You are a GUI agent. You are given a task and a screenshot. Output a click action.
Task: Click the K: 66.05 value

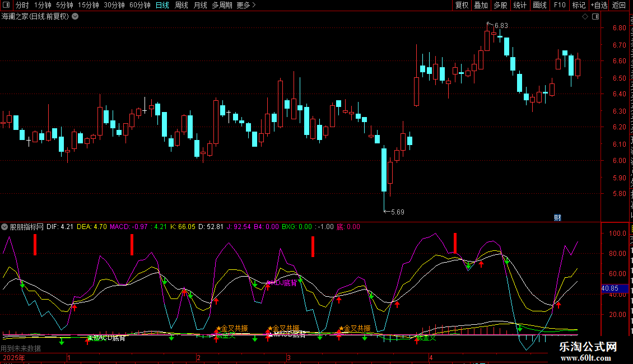[x=183, y=227]
